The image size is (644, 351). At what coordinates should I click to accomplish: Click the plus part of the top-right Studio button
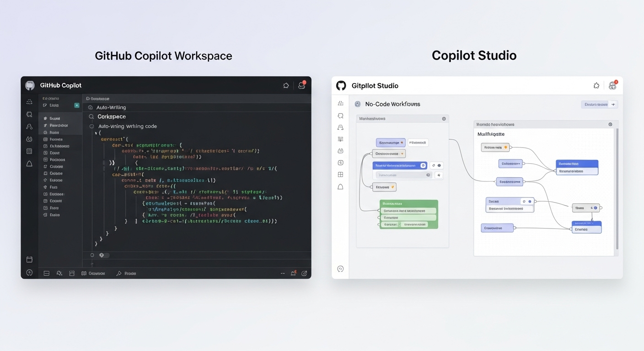[613, 104]
